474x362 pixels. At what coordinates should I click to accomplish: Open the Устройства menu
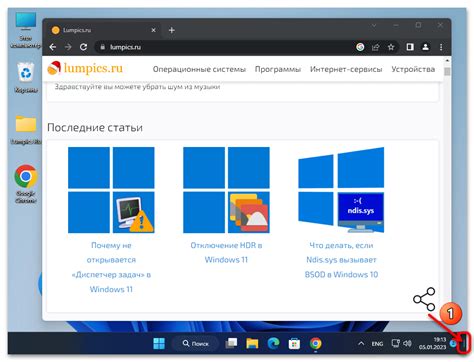[x=413, y=69]
